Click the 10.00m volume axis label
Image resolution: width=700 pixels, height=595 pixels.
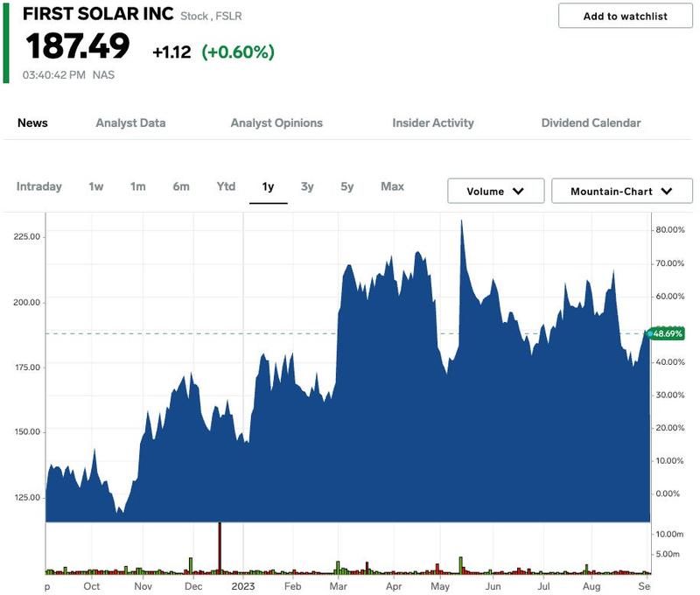coord(669,535)
